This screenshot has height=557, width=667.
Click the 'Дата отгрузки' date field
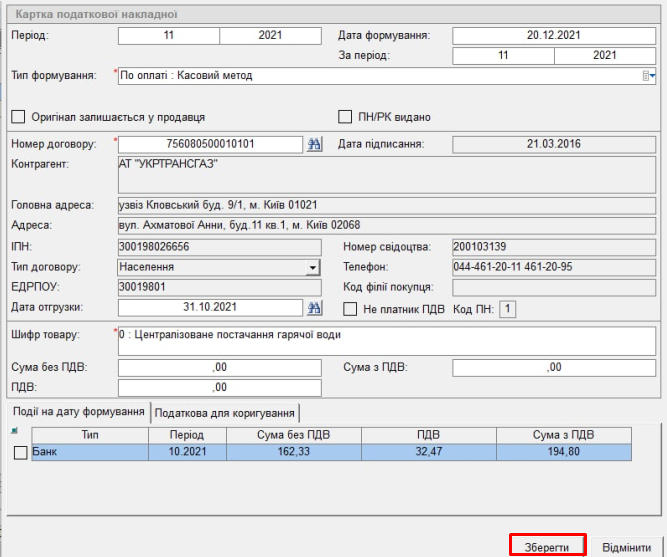click(210, 307)
